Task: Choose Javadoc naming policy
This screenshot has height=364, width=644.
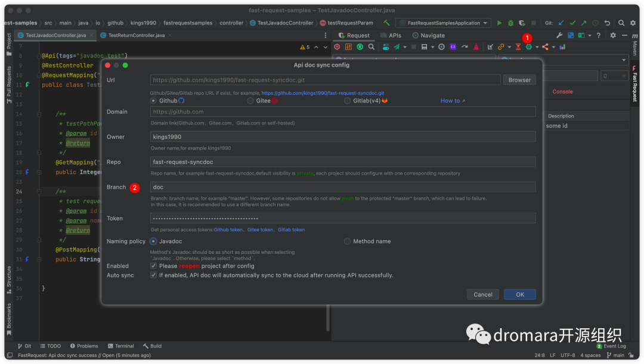Action: point(153,241)
